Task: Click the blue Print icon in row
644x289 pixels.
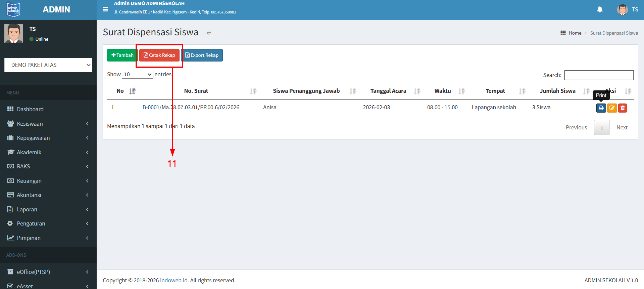Action: point(601,108)
